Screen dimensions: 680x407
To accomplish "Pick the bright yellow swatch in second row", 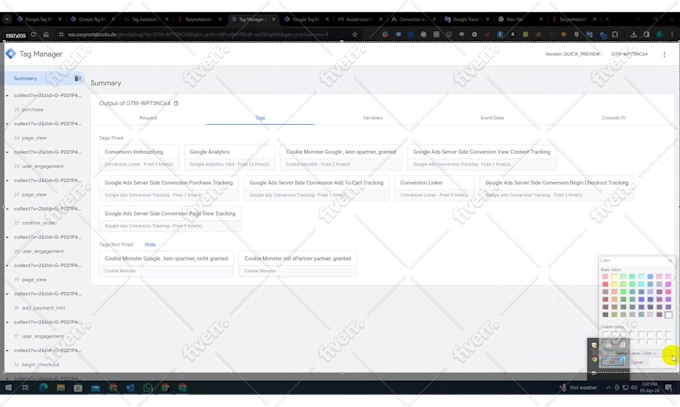I will [x=615, y=284].
